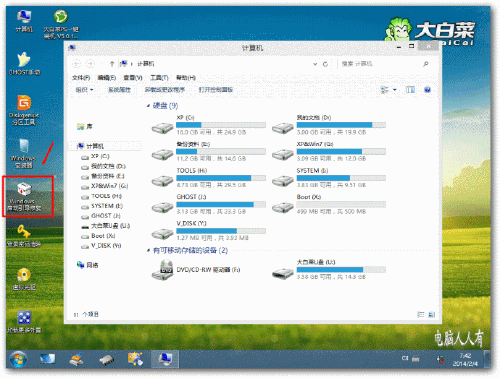The image size is (500, 378).
Task: Click 打开控制面板 toolbar button
Action: coord(216,90)
